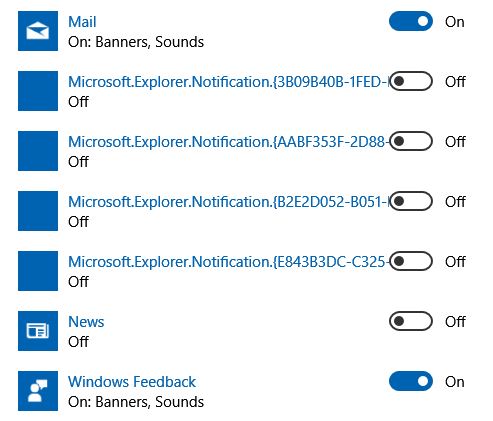Turn on News notifications toggle
This screenshot has width=493, height=421.
(411, 321)
